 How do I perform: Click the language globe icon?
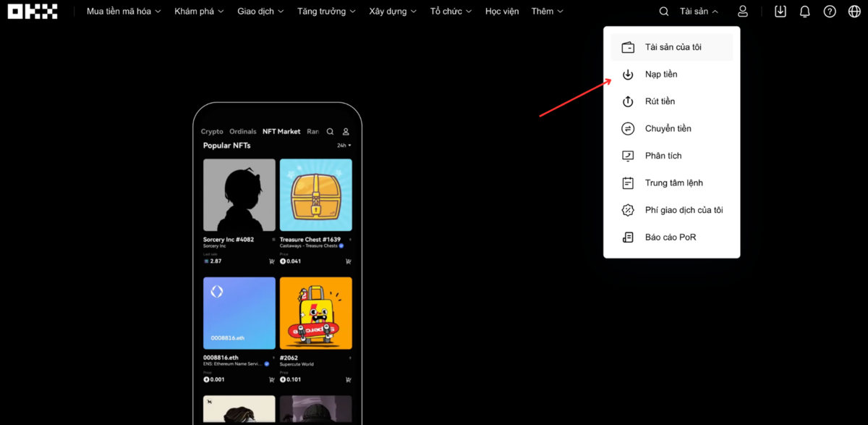854,12
